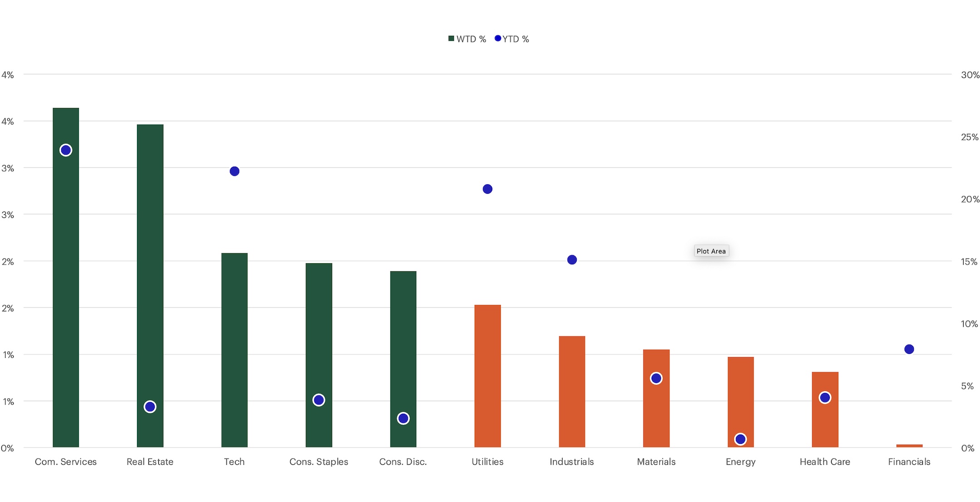Select the Health Care YTD dot
Image resolution: width=980 pixels, height=502 pixels.
click(x=825, y=398)
